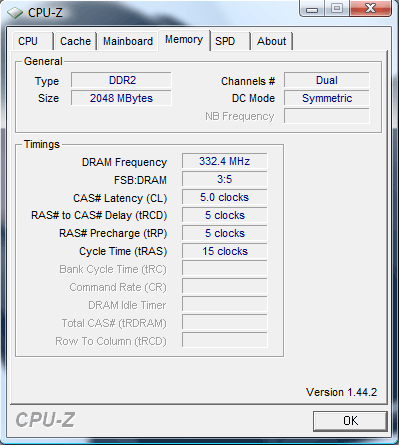Click the DRAM Frequency label
399x445 pixels.
[124, 162]
